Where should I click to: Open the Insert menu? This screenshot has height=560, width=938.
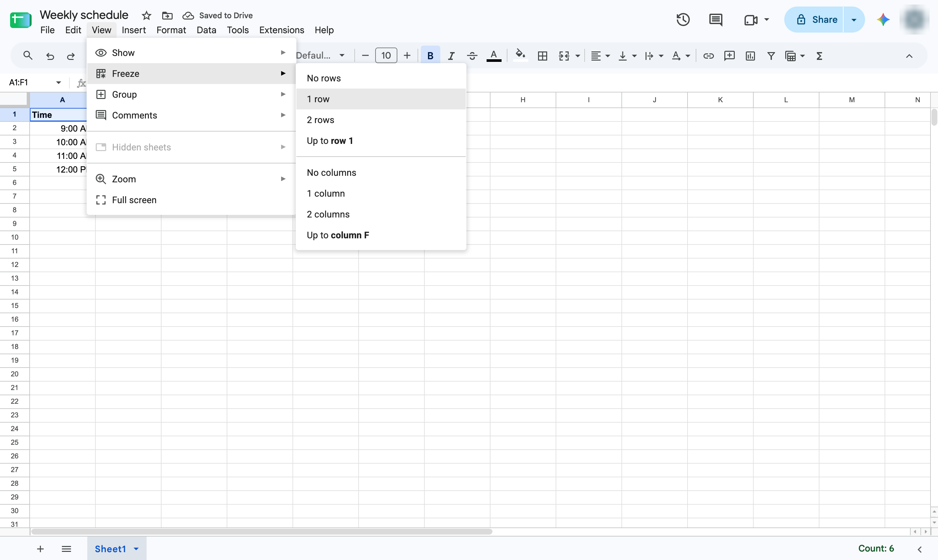(x=134, y=30)
